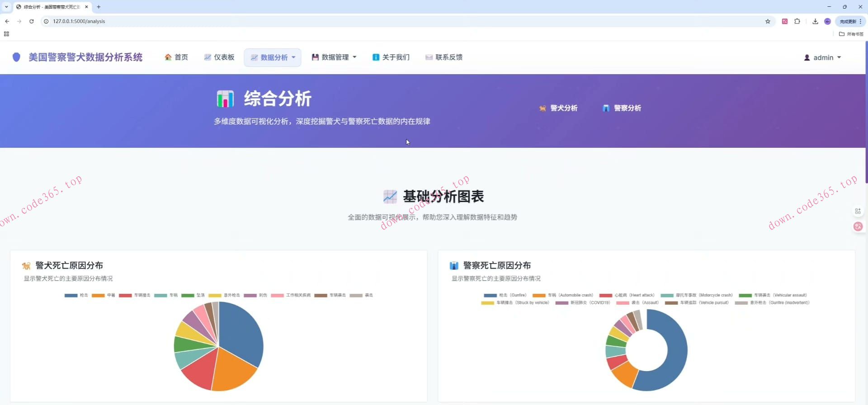
Task: Click the 警犬分析 link in banner
Action: (558, 108)
